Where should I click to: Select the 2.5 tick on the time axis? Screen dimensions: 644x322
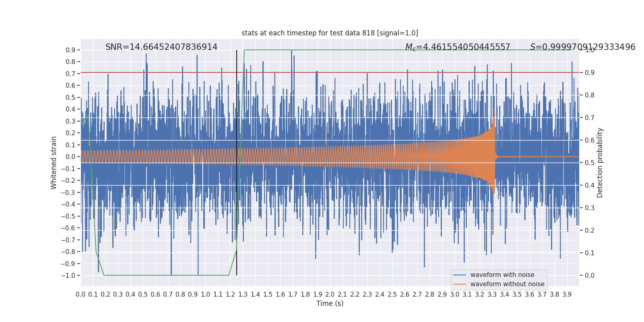tap(392, 295)
